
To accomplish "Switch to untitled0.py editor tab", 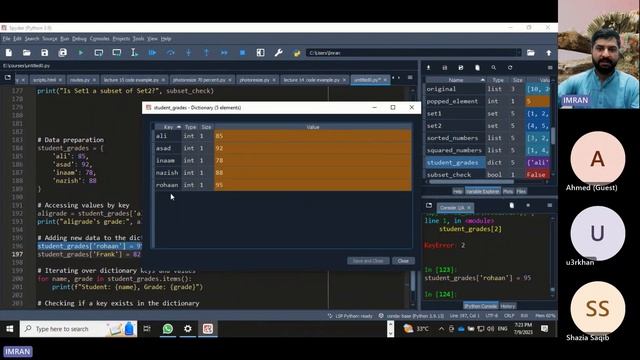I will coord(370,80).
